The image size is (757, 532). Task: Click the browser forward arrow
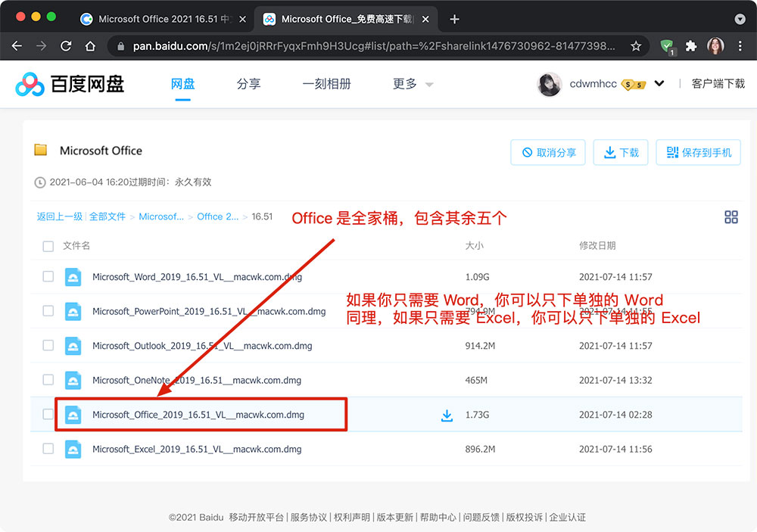click(42, 46)
